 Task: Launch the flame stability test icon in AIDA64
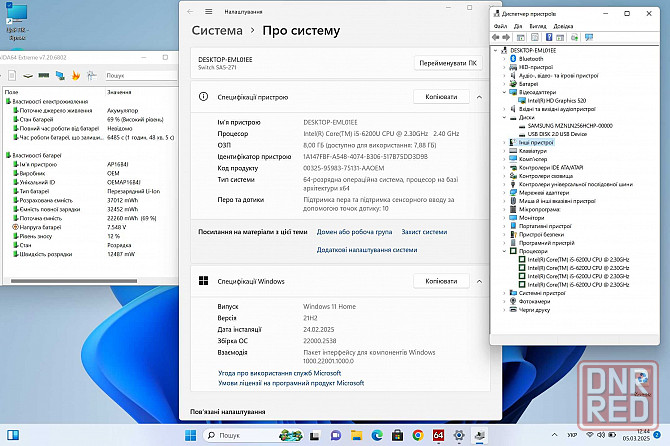pos(76,76)
